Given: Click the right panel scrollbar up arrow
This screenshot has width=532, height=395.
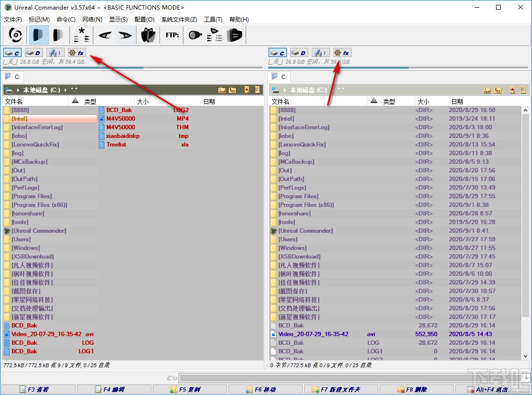Looking at the screenshot, I should (x=526, y=110).
